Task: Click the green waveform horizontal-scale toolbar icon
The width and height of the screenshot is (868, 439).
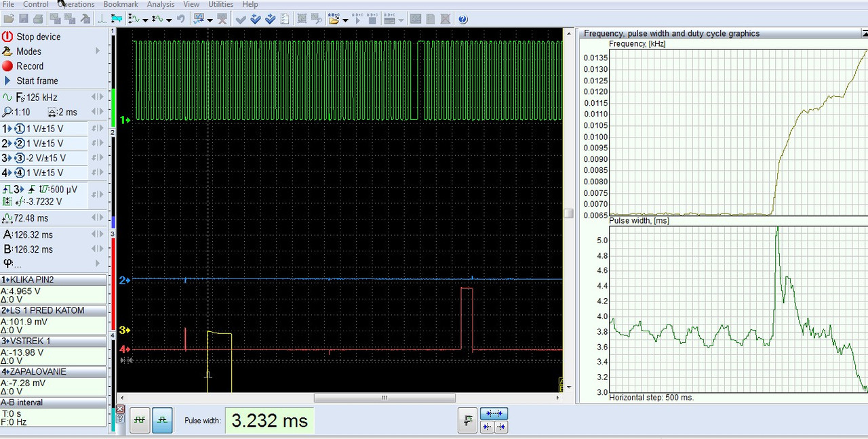Action: 158,19
